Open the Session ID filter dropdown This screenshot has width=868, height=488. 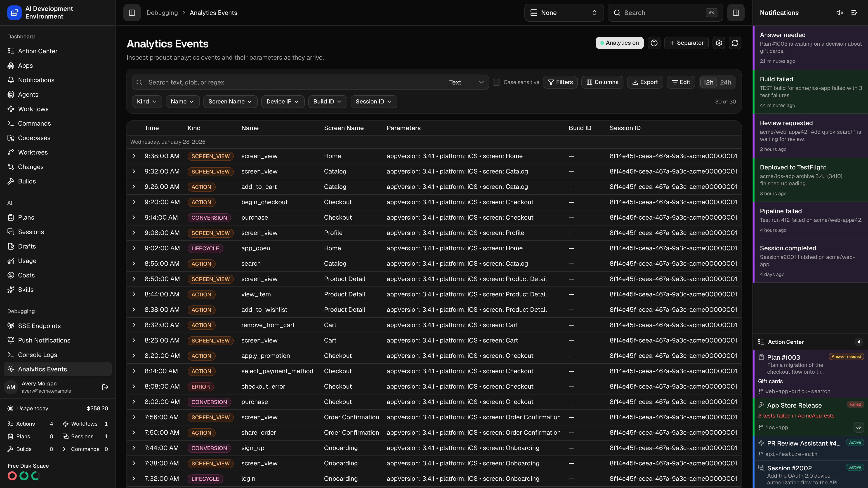click(374, 101)
